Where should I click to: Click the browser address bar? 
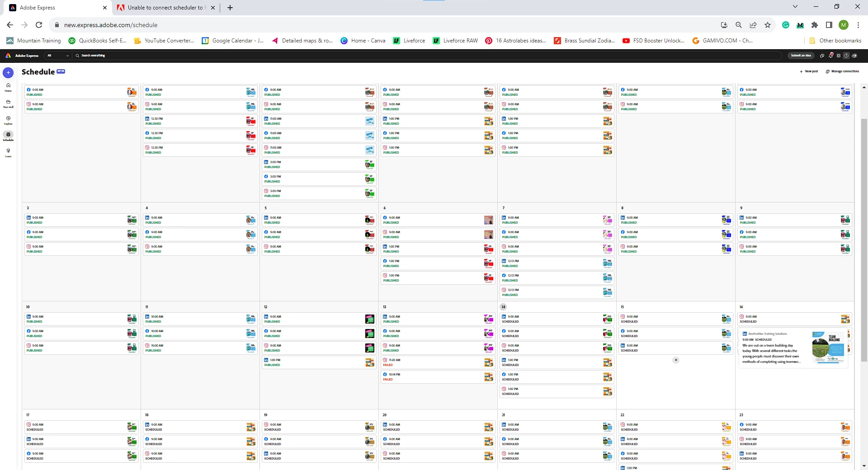[384, 25]
